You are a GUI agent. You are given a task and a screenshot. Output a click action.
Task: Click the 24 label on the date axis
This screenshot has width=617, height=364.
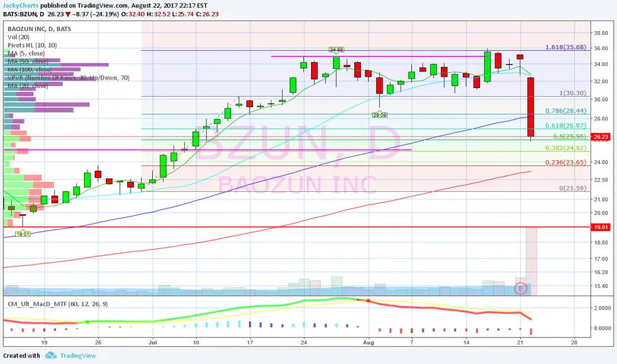coord(304,343)
